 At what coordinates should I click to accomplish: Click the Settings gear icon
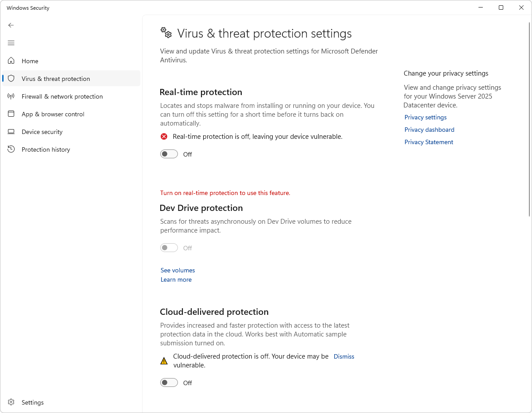click(x=12, y=402)
